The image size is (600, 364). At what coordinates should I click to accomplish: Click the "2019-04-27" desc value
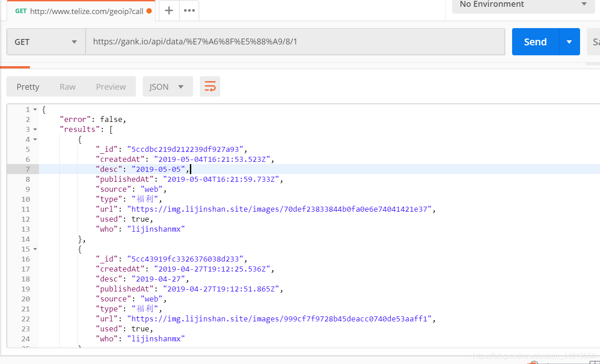point(159,279)
